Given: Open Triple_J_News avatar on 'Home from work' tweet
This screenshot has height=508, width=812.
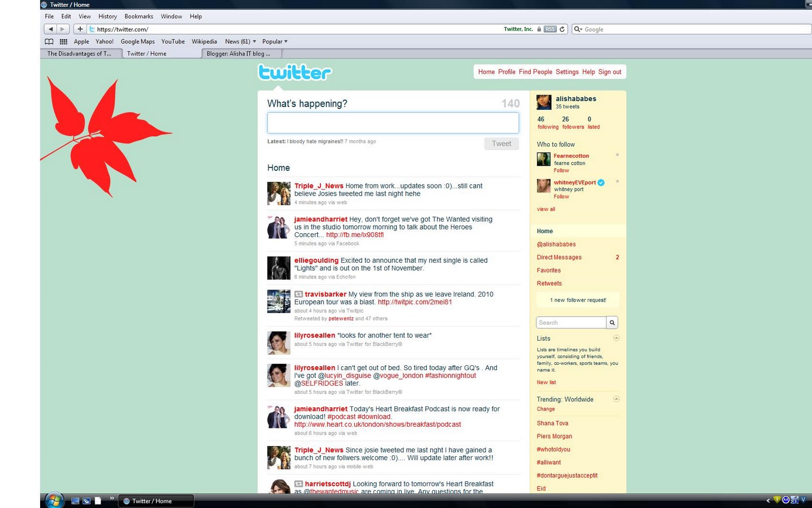Looking at the screenshot, I should pyautogui.click(x=279, y=194).
